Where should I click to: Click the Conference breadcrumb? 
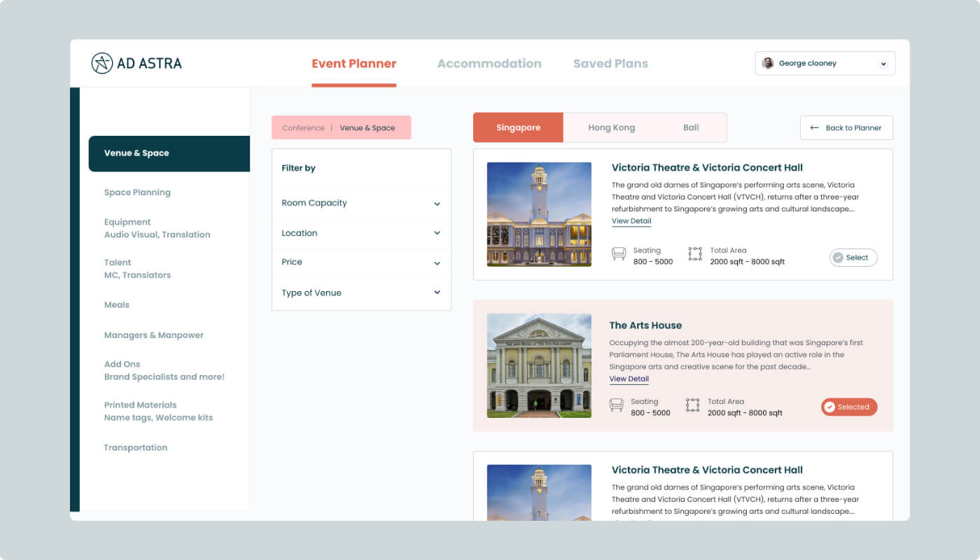303,128
